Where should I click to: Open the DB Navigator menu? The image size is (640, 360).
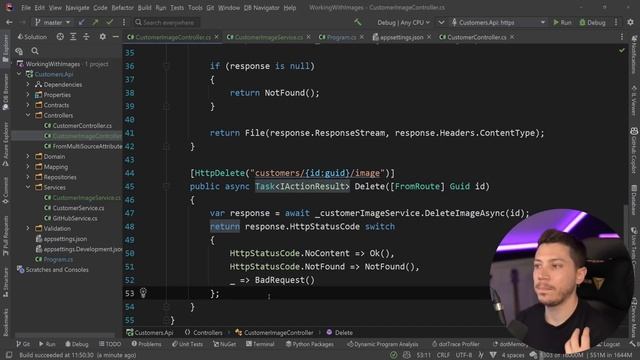[261, 8]
